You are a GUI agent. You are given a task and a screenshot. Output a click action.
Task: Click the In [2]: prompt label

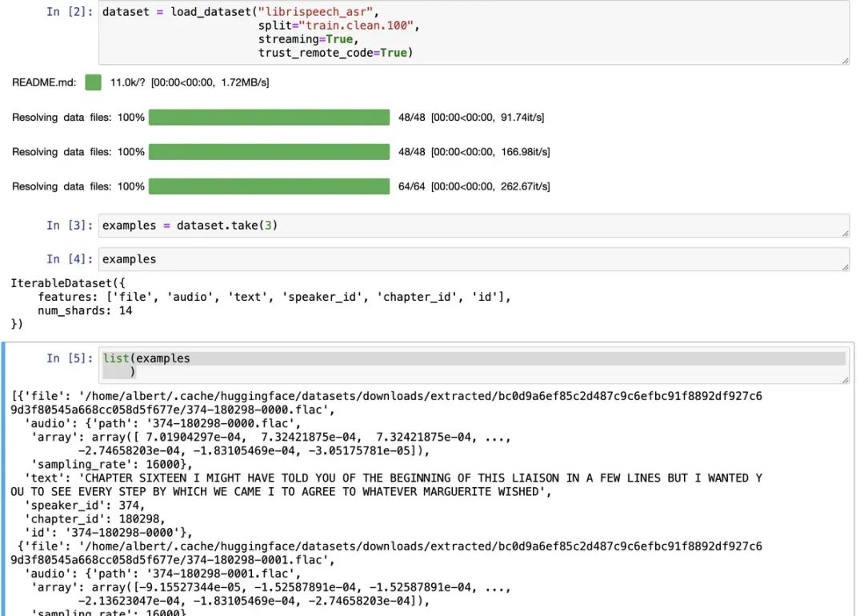70,11
